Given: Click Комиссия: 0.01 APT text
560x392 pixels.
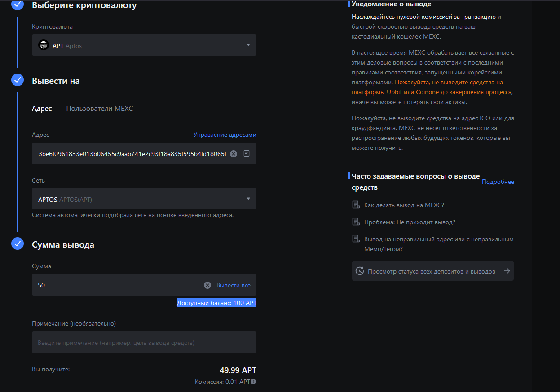Looking at the screenshot, I should click(222, 382).
